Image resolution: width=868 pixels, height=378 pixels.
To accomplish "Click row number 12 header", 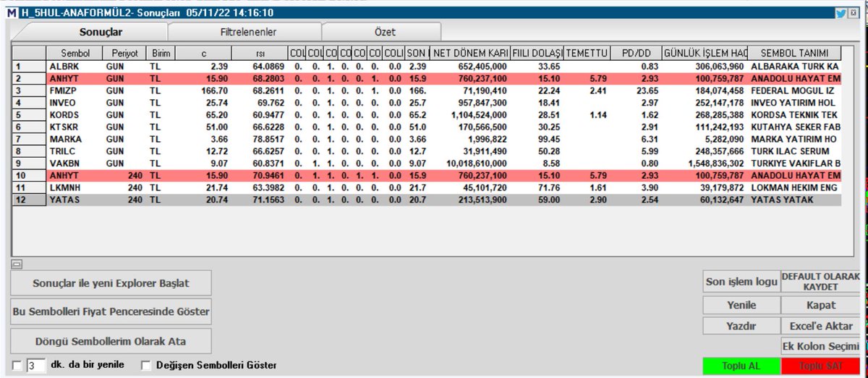I will pos(30,200).
